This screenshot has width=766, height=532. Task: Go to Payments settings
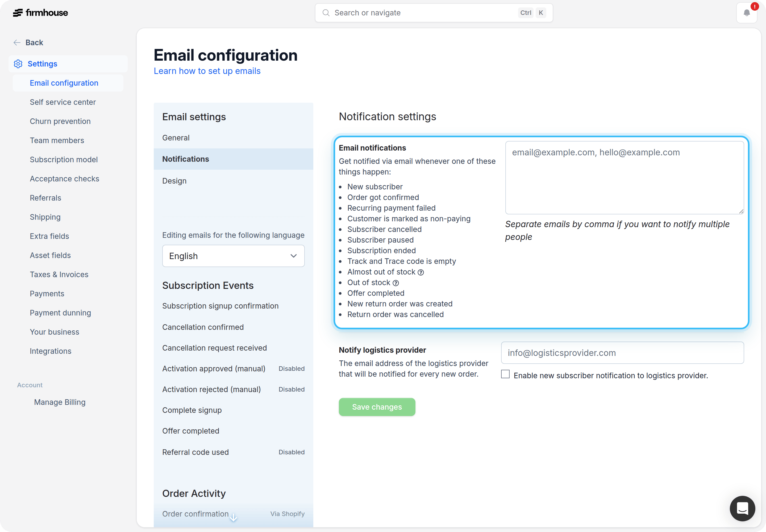point(47,294)
